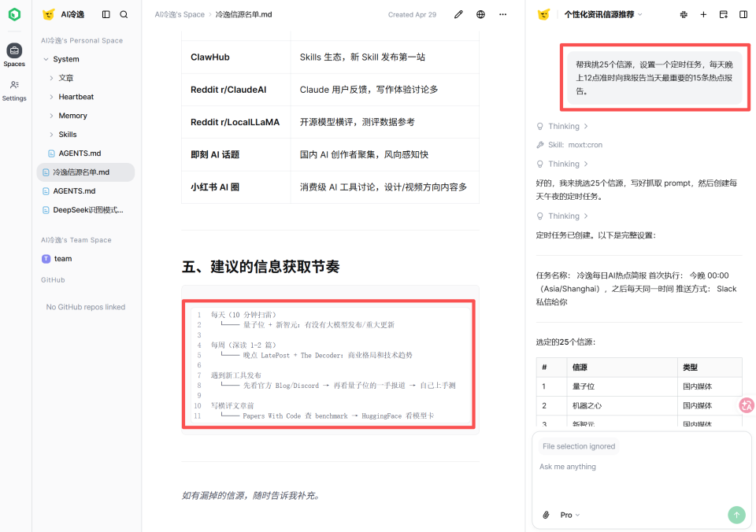Screen dimensions: 756x532
Task: Click the Slack integration icon in chat header
Action: pyautogui.click(x=684, y=14)
